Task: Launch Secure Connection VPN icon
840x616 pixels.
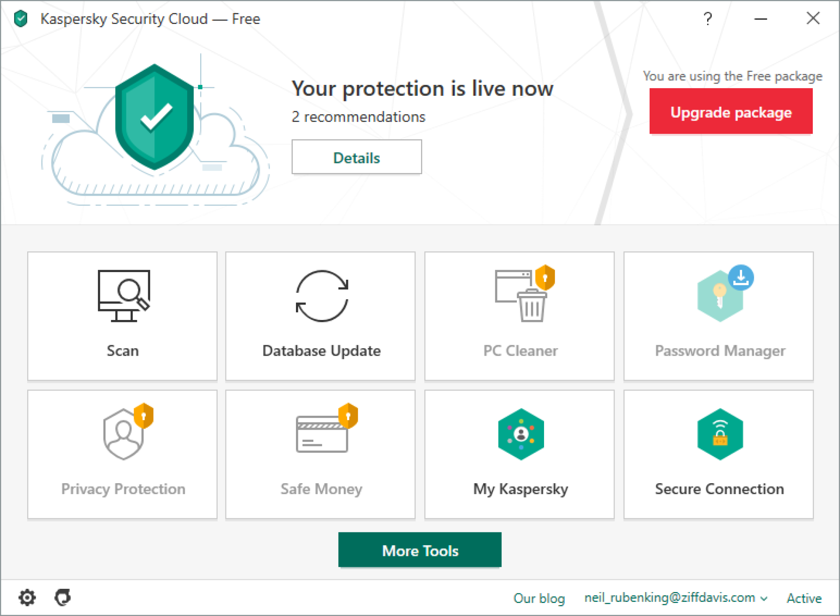Action: point(720,434)
